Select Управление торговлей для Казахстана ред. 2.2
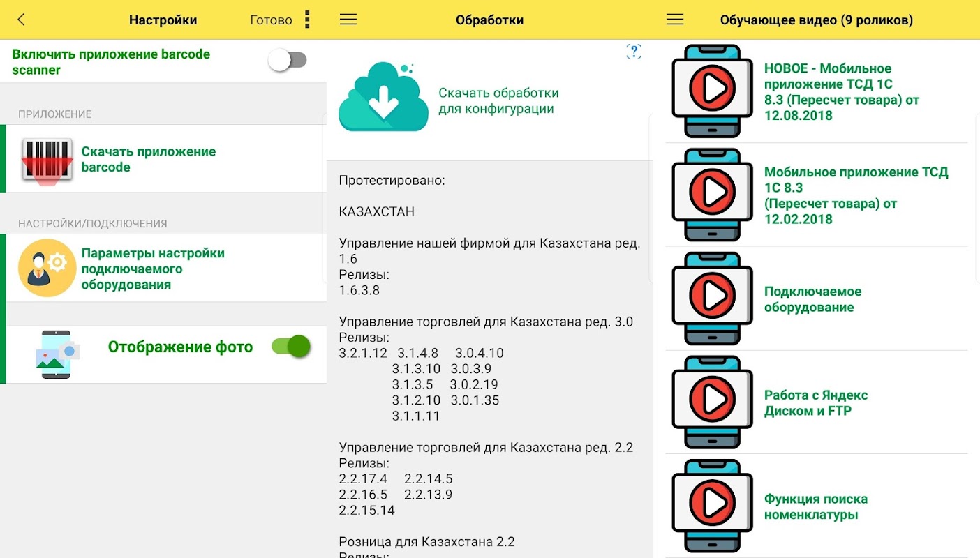Screen dimensions: 980x558 [x=486, y=448]
